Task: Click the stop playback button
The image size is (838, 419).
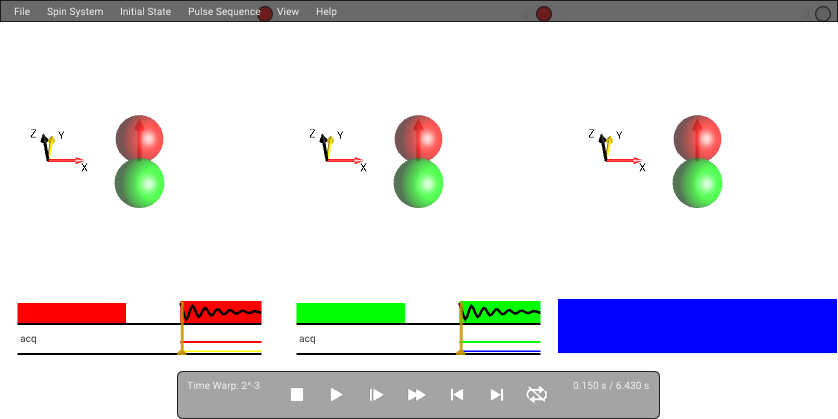Action: tap(297, 395)
